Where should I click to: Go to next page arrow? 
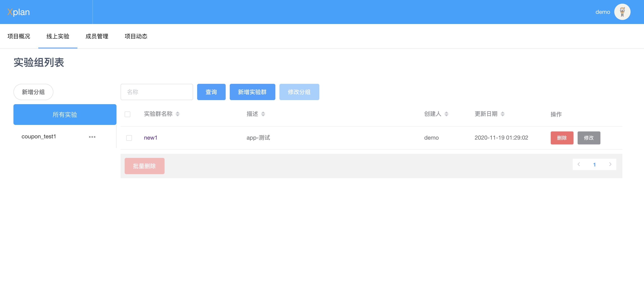(610, 164)
